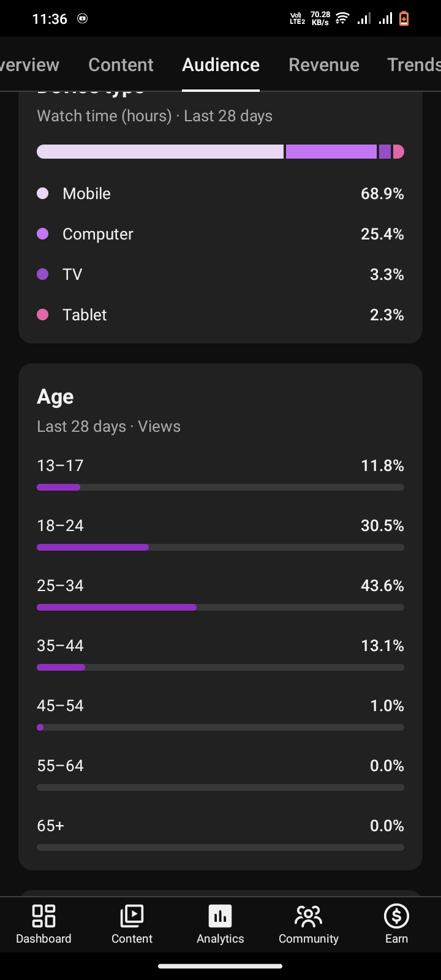Click the Computer legend color dot
The width and height of the screenshot is (441, 980).
43,234
